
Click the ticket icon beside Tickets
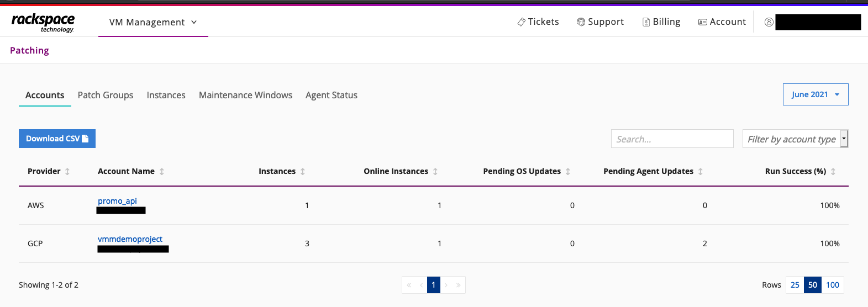[x=521, y=22]
